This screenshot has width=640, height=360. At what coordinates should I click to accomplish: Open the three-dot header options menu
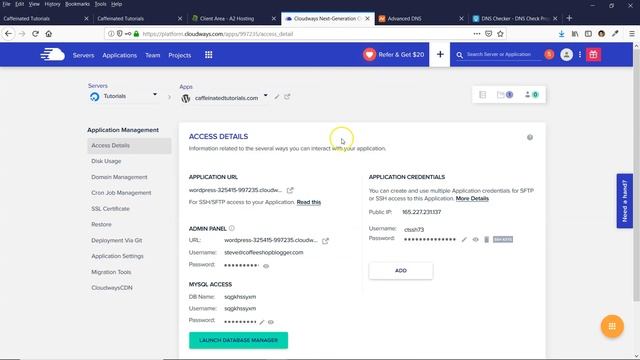coord(580,54)
